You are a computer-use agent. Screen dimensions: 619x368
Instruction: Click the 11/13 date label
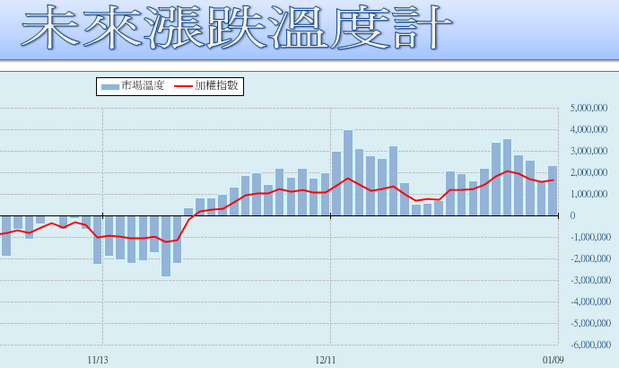[98, 360]
